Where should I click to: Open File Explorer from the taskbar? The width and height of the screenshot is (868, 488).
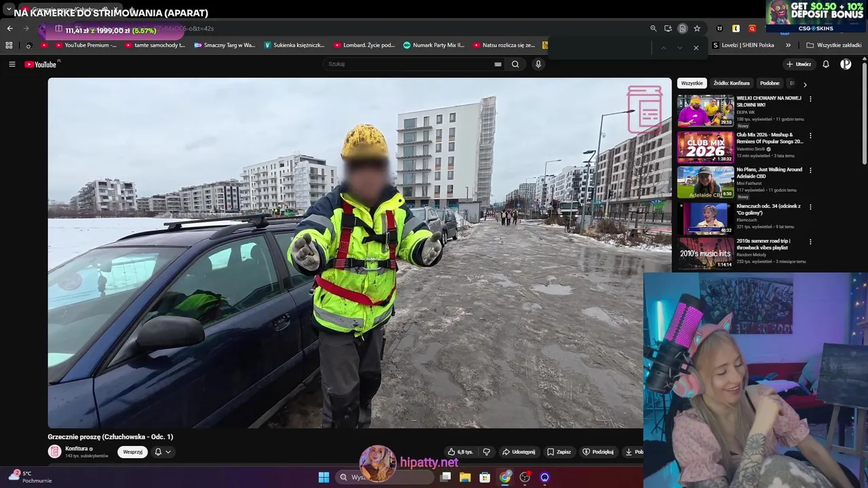coord(465,477)
